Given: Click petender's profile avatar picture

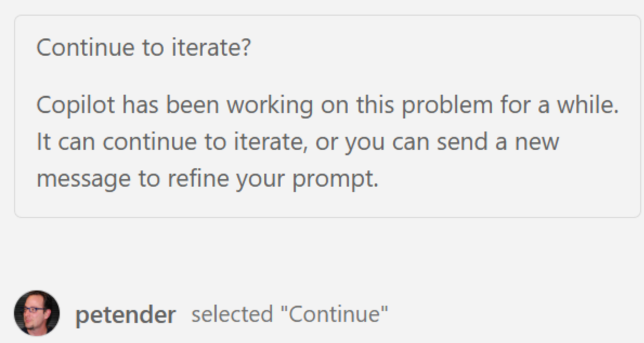Looking at the screenshot, I should 36,313.
